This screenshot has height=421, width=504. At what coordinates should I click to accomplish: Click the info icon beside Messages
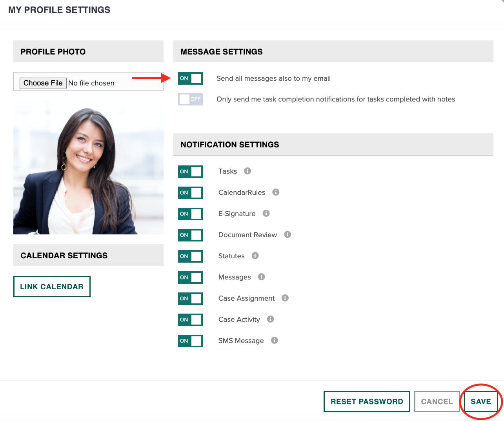(262, 277)
